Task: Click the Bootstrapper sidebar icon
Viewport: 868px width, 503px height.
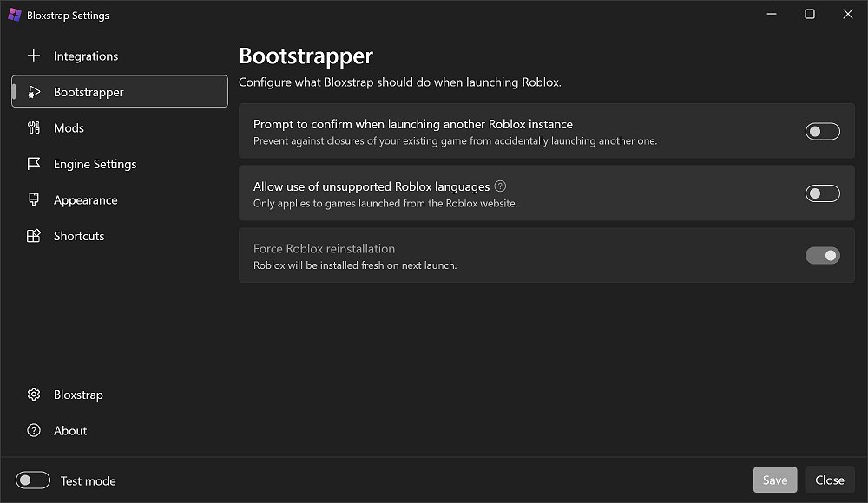Action: pyautogui.click(x=34, y=92)
